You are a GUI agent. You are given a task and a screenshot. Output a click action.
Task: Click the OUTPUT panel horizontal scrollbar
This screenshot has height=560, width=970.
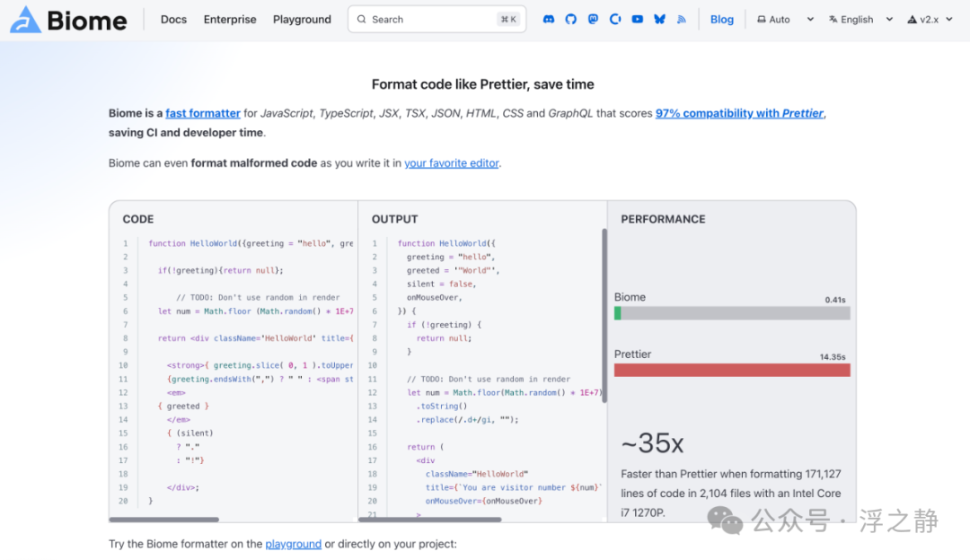(430, 520)
